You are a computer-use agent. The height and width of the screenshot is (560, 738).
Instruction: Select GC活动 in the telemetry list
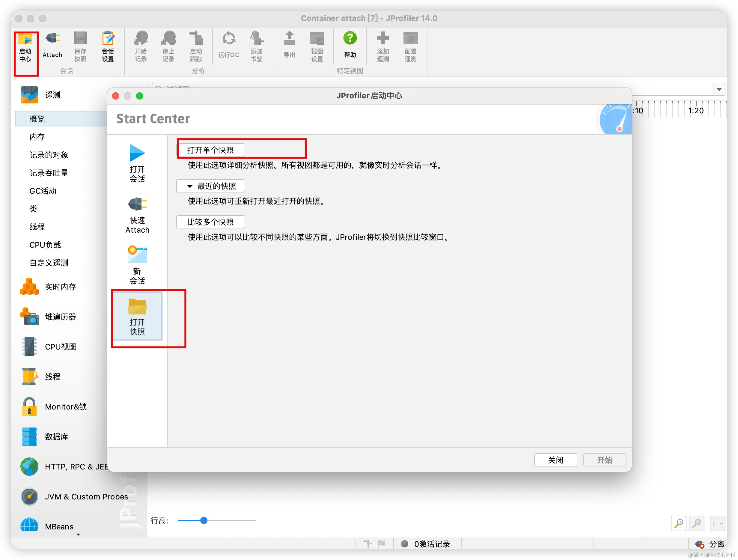pyautogui.click(x=43, y=191)
